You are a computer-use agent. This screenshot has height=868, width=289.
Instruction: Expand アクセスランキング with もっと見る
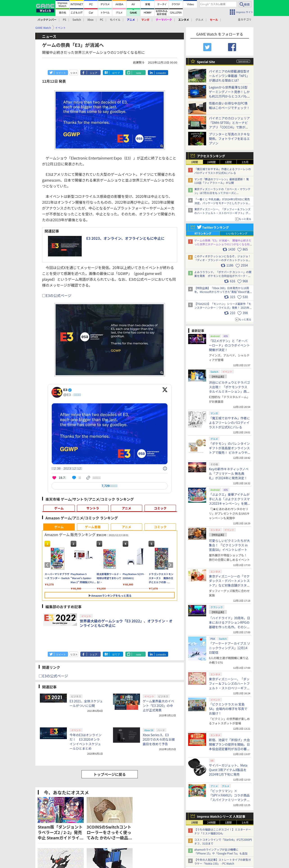click(243, 219)
